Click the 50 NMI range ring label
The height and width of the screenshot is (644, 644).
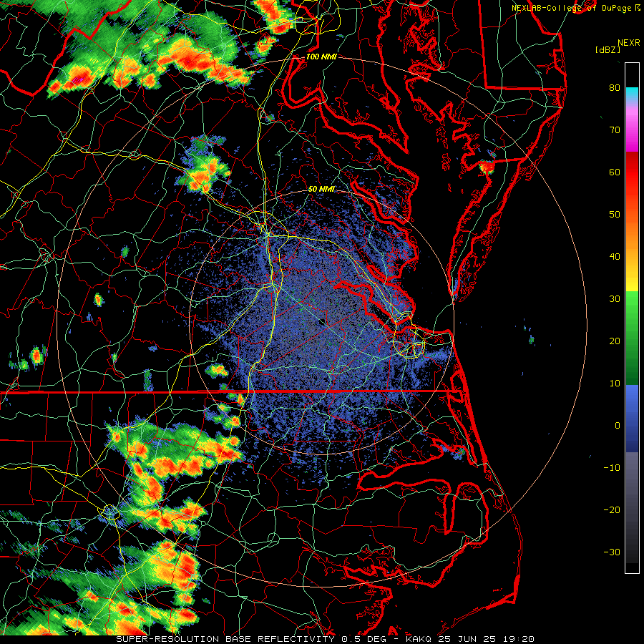pyautogui.click(x=321, y=189)
